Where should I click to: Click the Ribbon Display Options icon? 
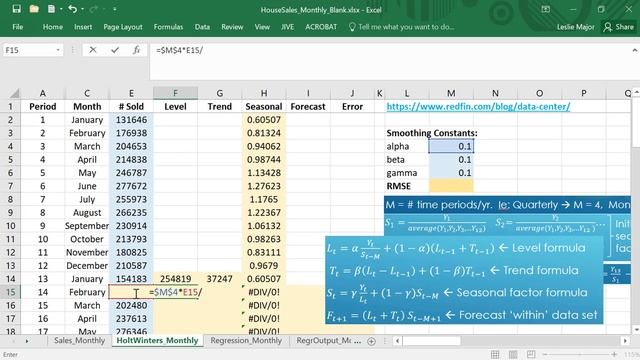(545, 9)
